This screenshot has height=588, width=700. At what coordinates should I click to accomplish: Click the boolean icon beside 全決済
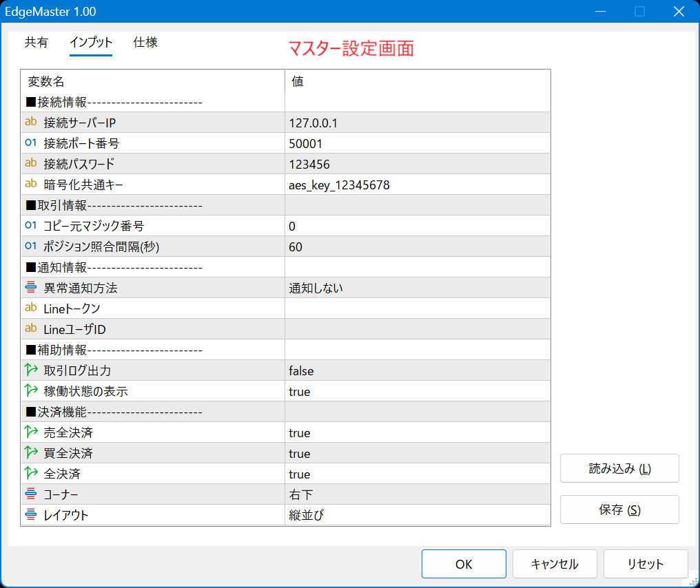click(x=31, y=473)
